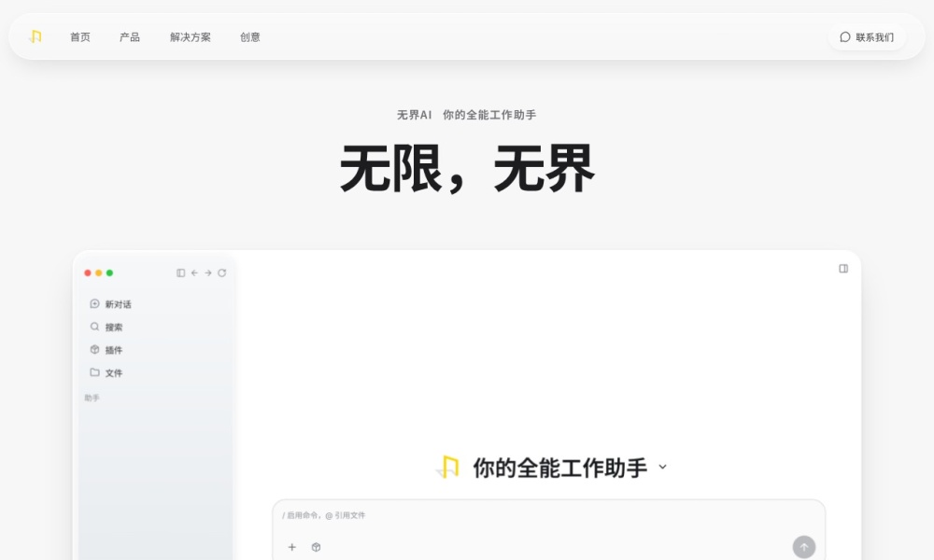Click the yellow logo in navigation bar
The height and width of the screenshot is (560, 934).
35,37
